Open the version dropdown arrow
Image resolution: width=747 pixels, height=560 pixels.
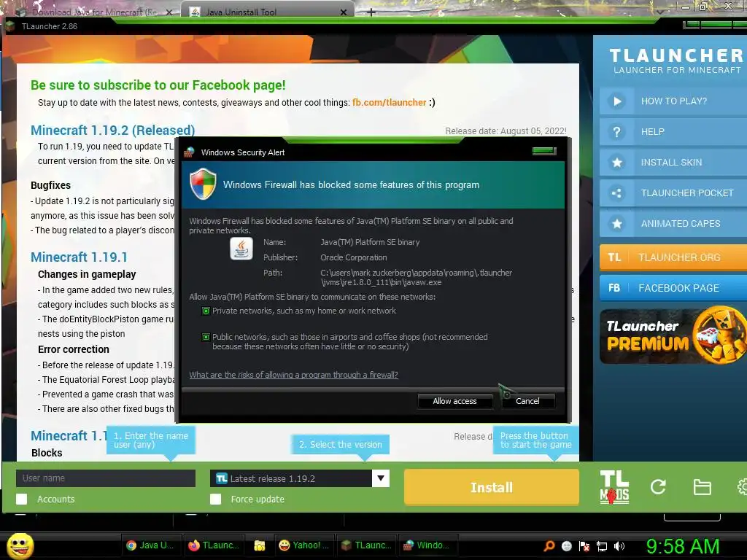click(x=381, y=478)
